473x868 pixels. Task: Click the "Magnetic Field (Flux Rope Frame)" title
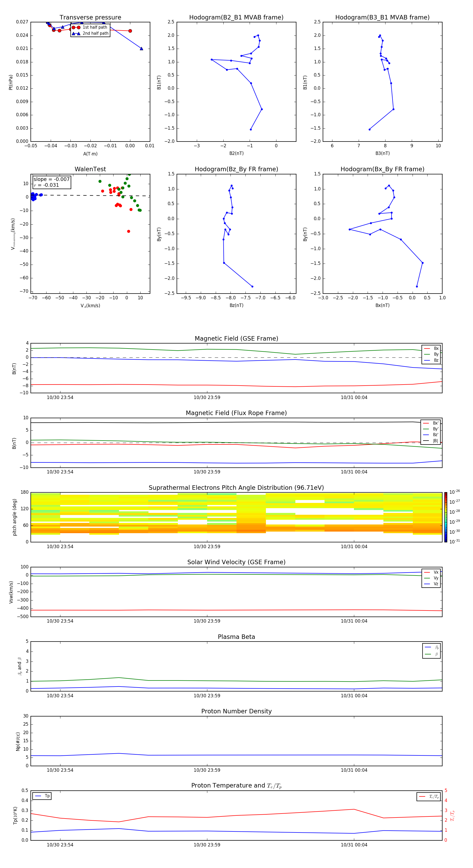click(x=236, y=413)
